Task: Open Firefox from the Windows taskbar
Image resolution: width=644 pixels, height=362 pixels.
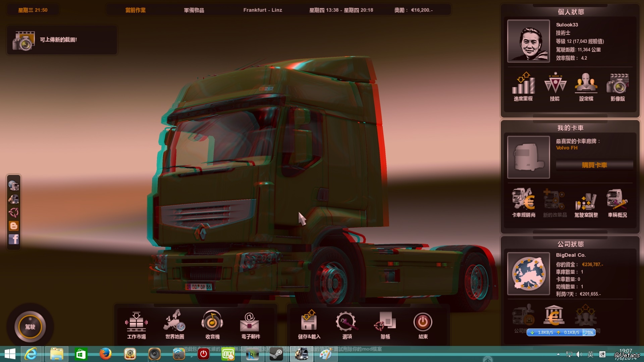Action: [105, 354]
